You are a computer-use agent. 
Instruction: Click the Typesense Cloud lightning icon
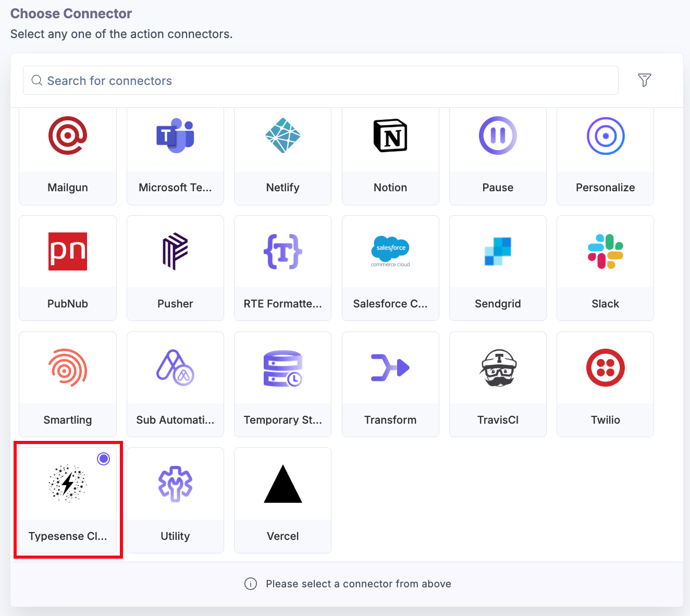[x=68, y=484]
